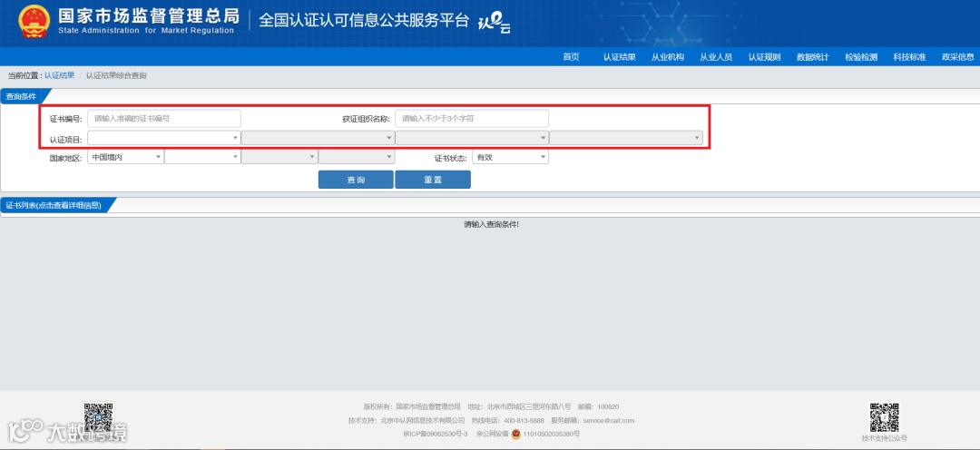This screenshot has width=980, height=450.
Task: Open the 从业人员 menu item
Action: [716, 57]
